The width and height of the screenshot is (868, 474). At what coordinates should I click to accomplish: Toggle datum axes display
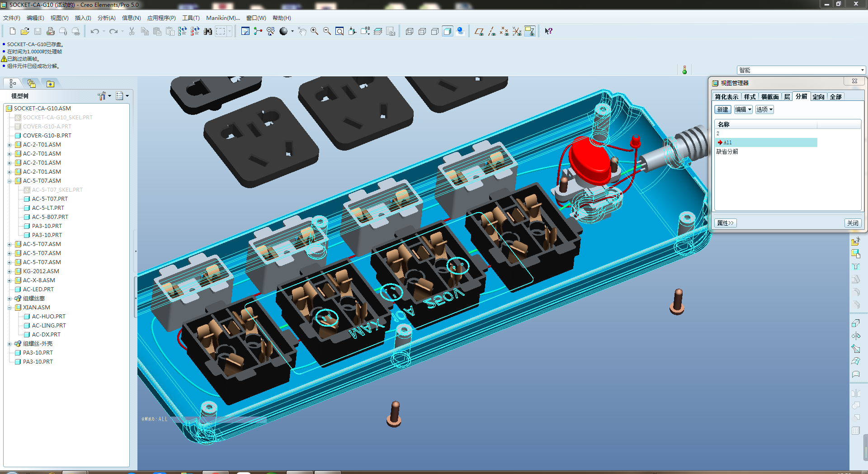tap(492, 31)
